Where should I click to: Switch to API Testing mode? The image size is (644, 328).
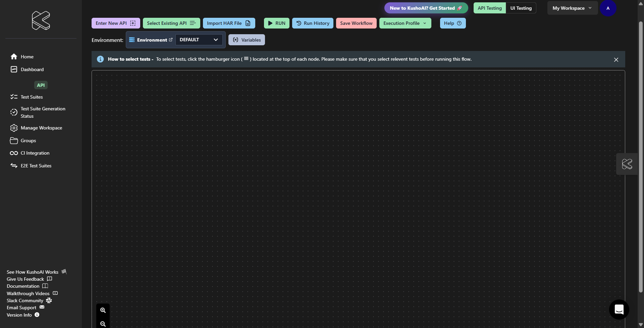tap(489, 8)
